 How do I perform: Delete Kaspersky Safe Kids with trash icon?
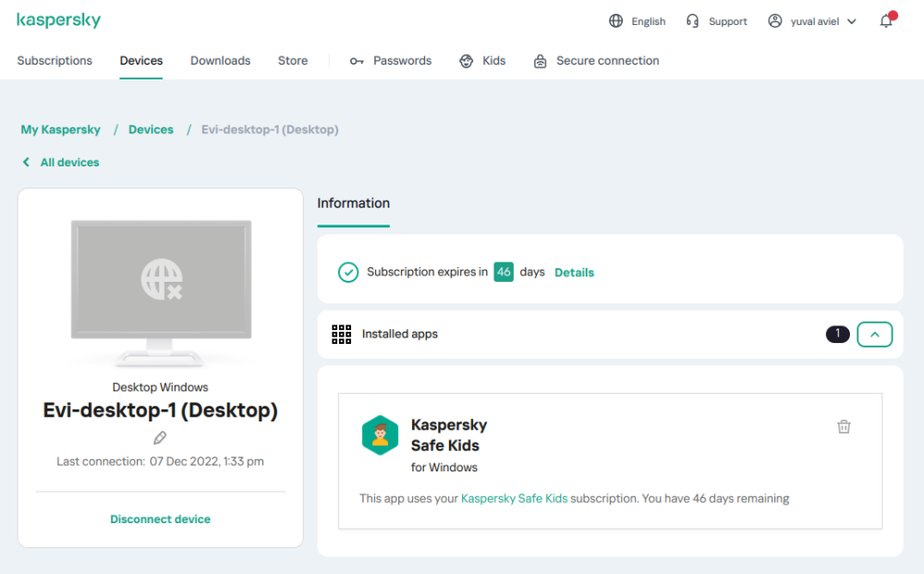843,427
